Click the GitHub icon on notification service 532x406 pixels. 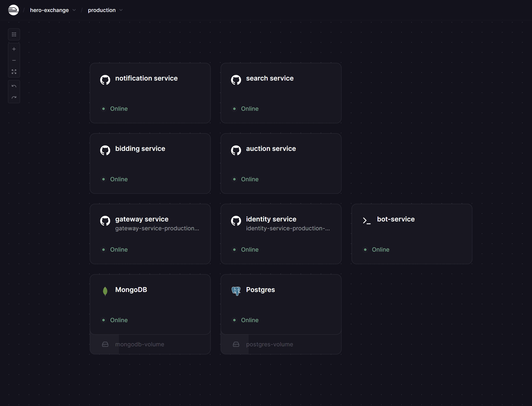105,80
